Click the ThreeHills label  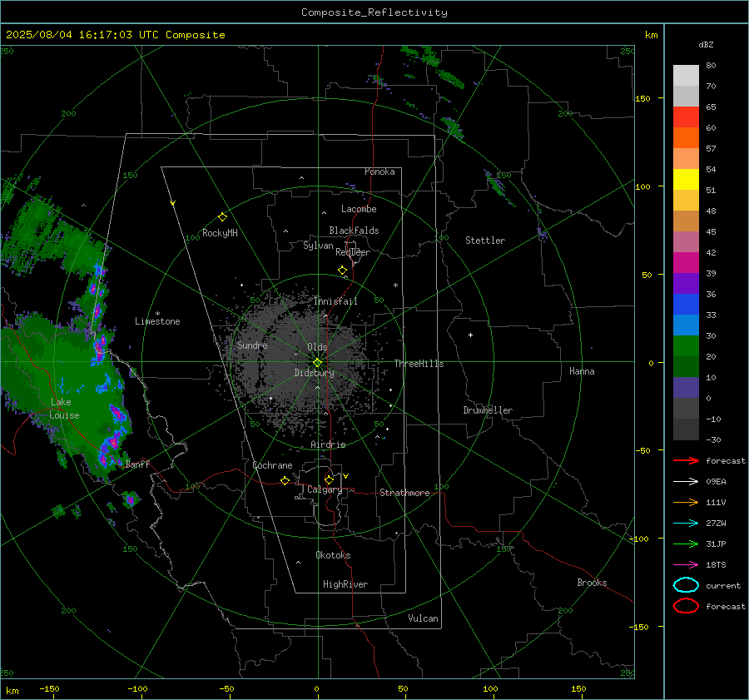(419, 364)
